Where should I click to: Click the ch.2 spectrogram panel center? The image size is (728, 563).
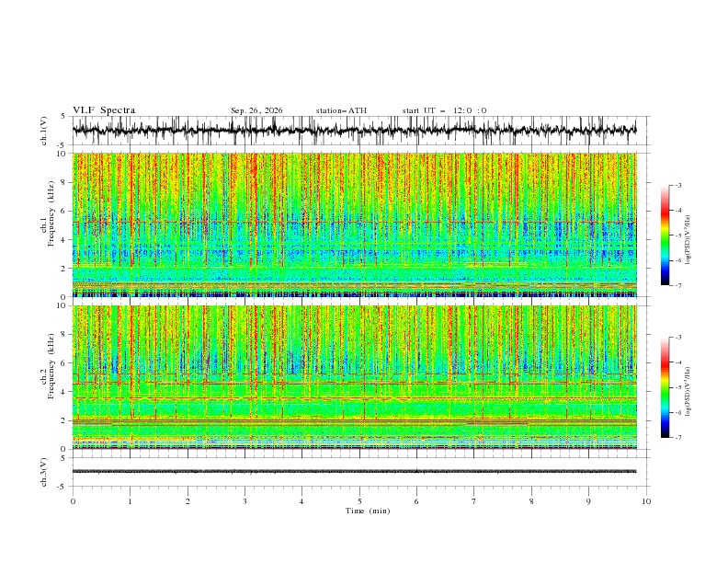pos(354,377)
